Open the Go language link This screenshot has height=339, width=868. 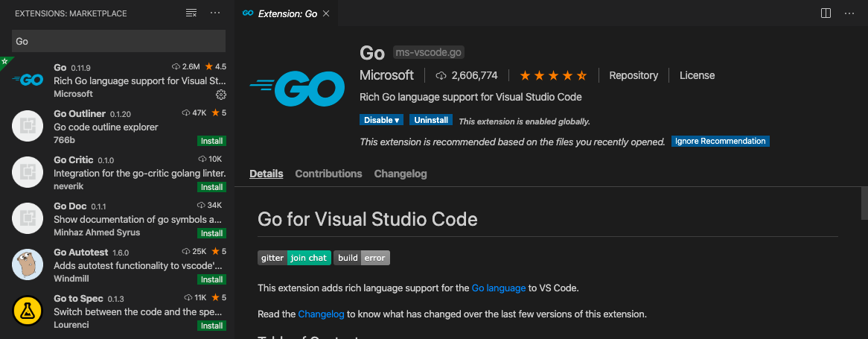point(498,288)
